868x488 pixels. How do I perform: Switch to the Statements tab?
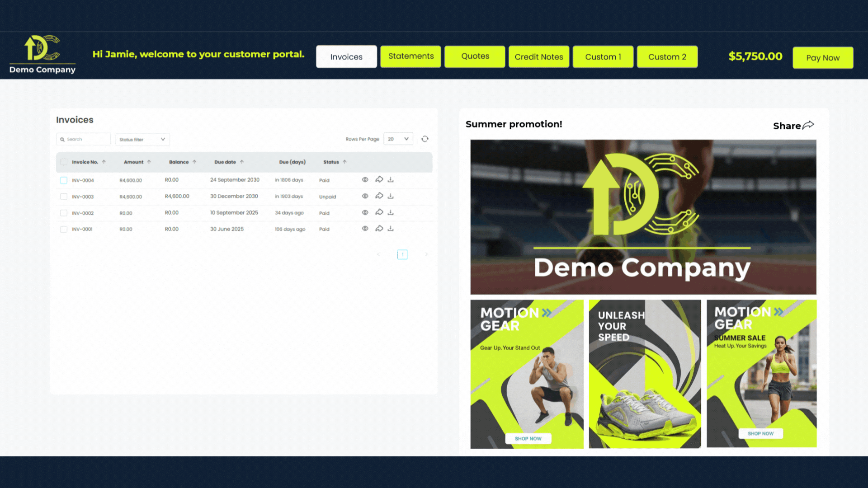(x=410, y=56)
